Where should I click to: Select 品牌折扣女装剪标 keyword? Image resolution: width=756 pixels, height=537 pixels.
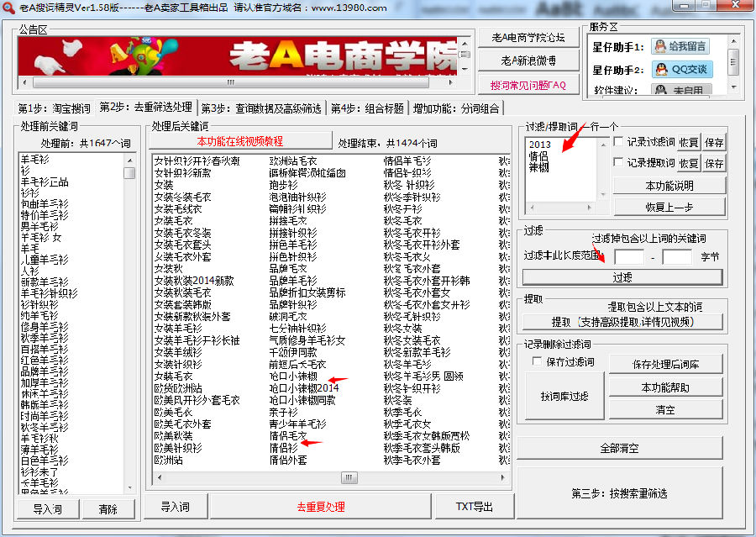coord(307,292)
